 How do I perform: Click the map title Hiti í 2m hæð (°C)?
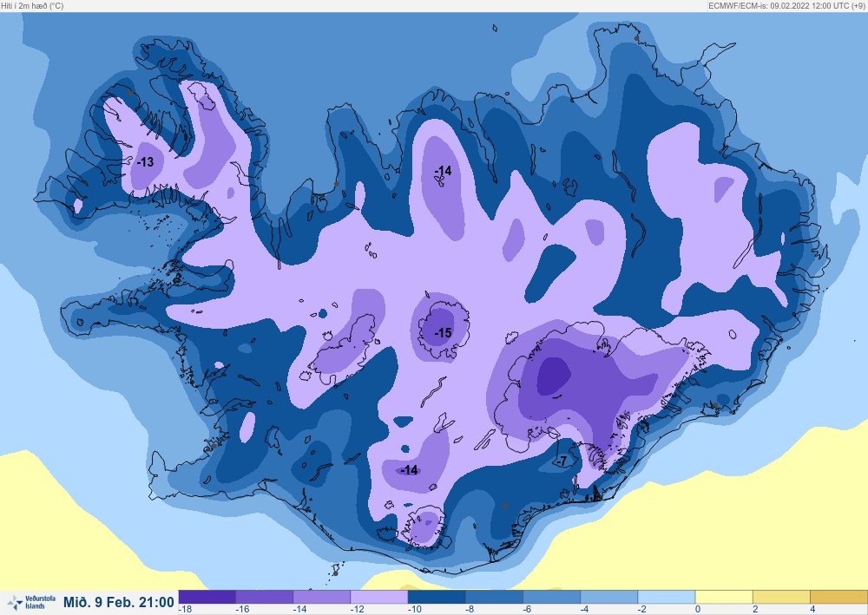click(x=32, y=5)
